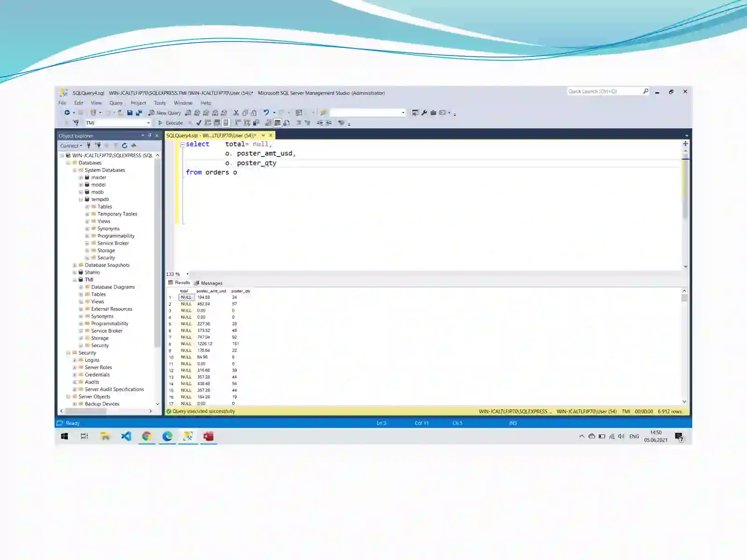Image resolution: width=747 pixels, height=560 pixels.
Task: Open the Window menu
Action: tap(183, 103)
